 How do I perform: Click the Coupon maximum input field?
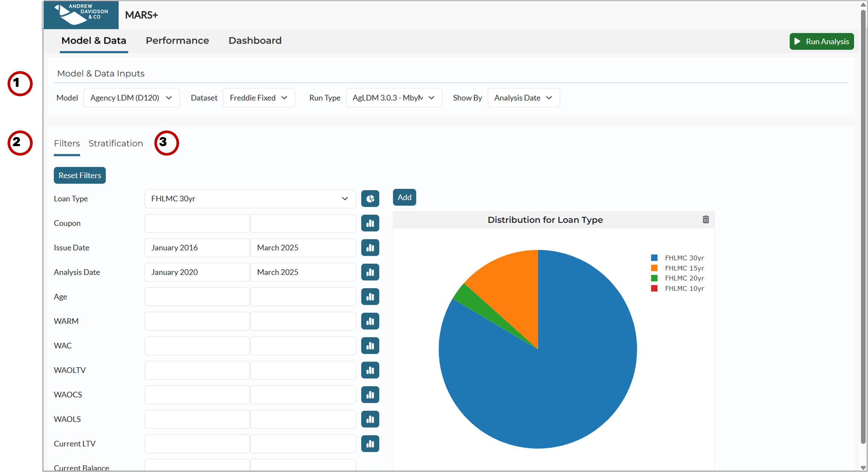pos(303,223)
